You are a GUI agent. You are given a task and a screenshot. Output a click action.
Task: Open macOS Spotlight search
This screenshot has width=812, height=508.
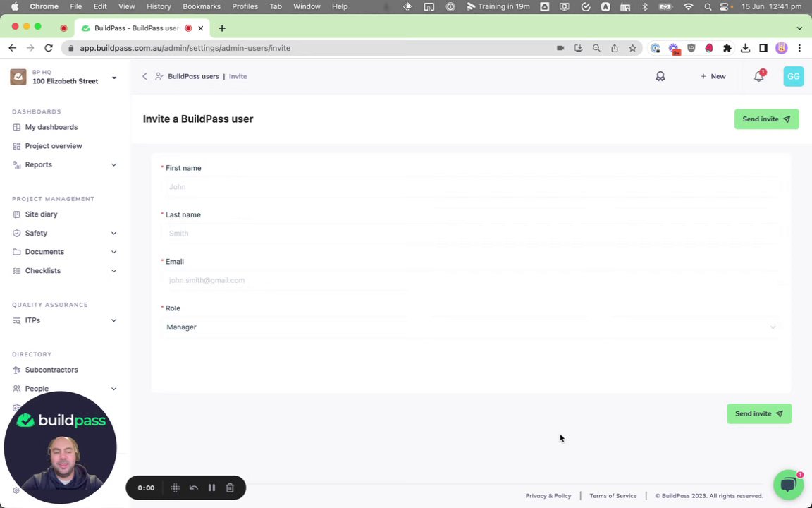(x=708, y=7)
